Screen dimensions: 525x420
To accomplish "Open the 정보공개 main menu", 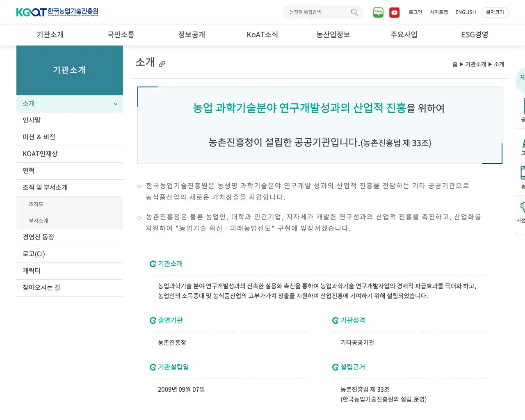I will click(x=192, y=35).
